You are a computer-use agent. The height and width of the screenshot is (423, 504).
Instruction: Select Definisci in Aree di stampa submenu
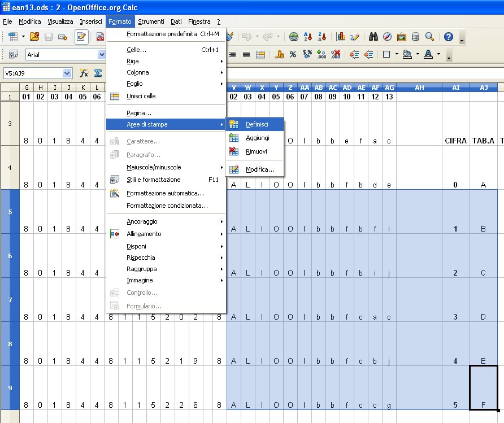coord(255,124)
